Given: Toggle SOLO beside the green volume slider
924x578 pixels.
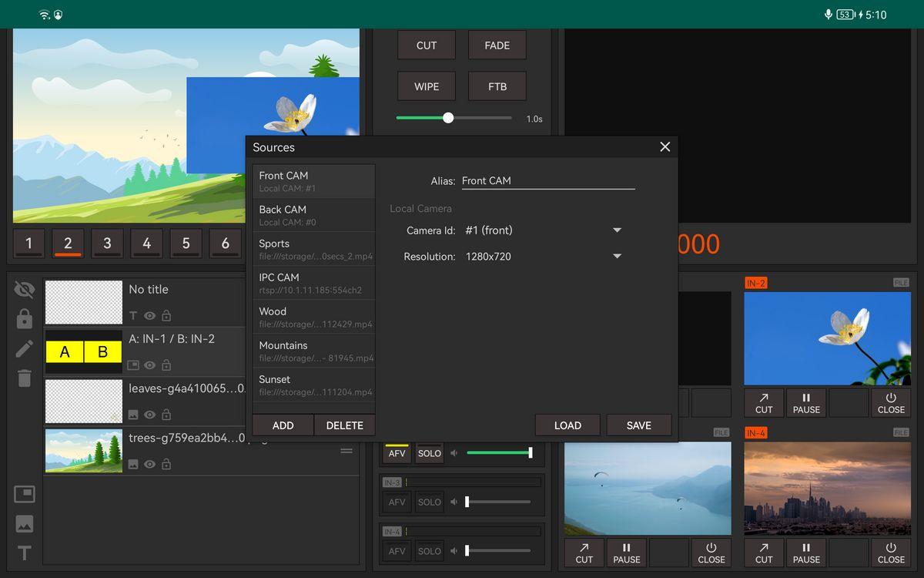Looking at the screenshot, I should [x=430, y=453].
